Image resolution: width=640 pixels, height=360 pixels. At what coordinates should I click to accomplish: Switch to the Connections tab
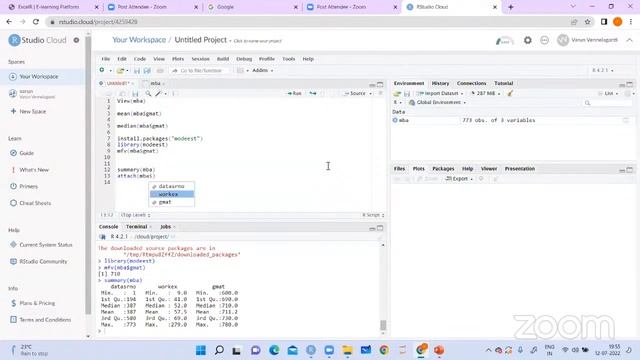click(471, 83)
